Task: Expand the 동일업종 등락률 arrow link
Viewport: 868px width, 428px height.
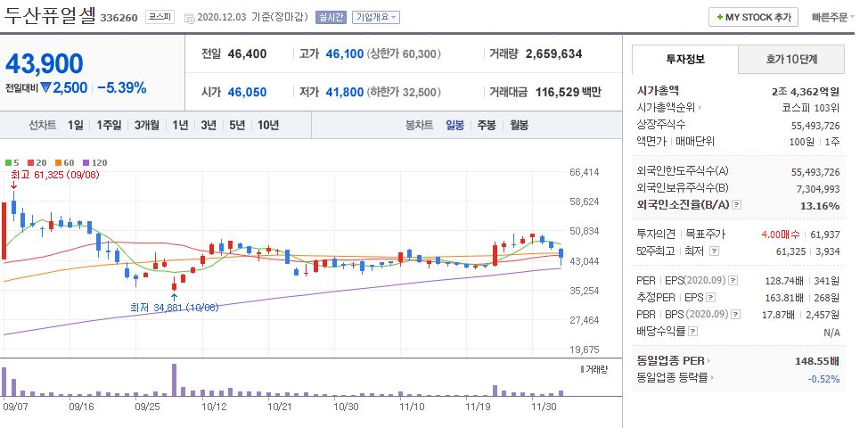Action: point(712,379)
